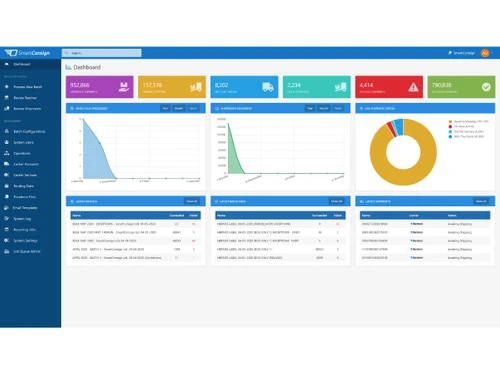Click the Process New Batch sidebar icon
500x375 pixels.
click(x=6, y=87)
